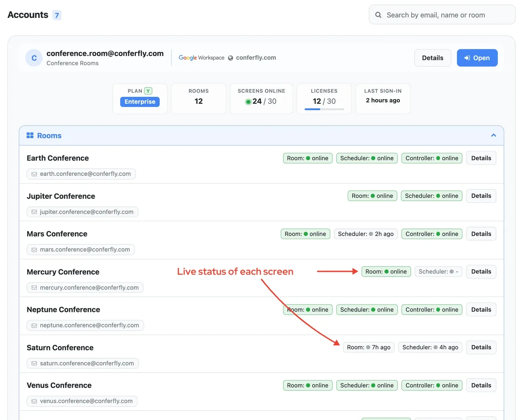The height and width of the screenshot is (420, 523).
Task: Click the envelope icon for saturn.conference email
Action: 34,363
